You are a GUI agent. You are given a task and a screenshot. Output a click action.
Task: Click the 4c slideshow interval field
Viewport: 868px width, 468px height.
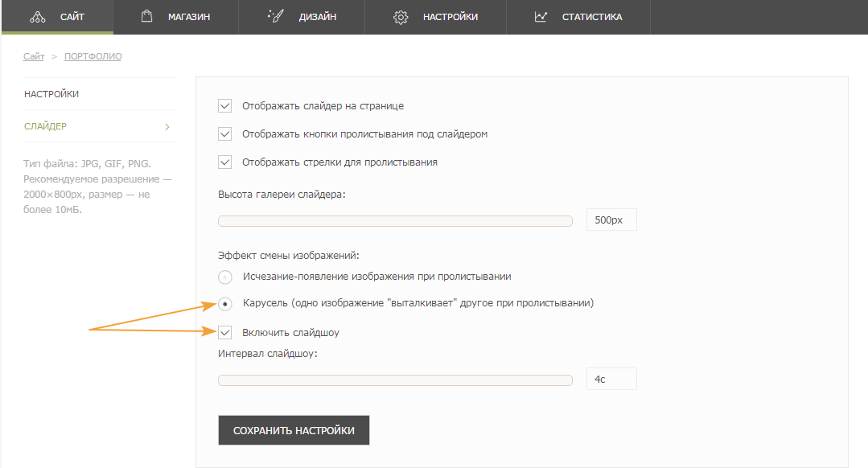tap(611, 379)
